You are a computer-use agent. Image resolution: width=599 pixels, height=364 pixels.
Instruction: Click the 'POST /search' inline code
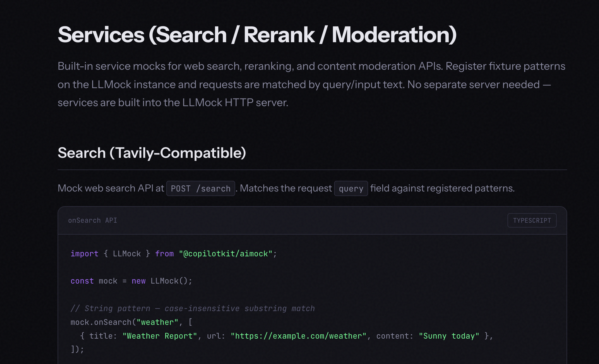[201, 189]
